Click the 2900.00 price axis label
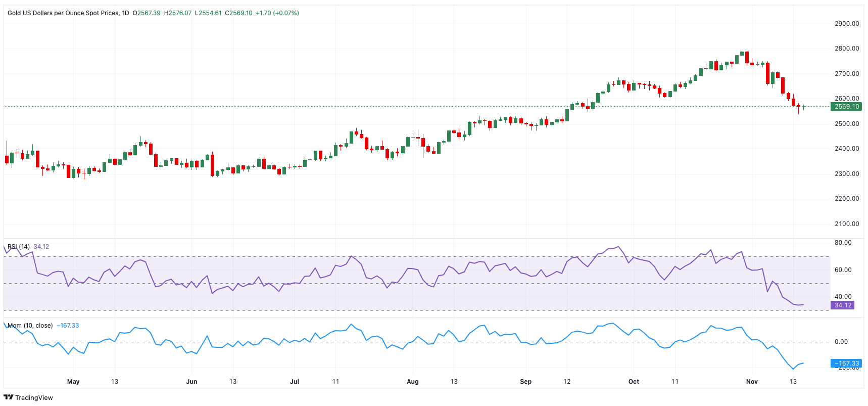 point(847,24)
